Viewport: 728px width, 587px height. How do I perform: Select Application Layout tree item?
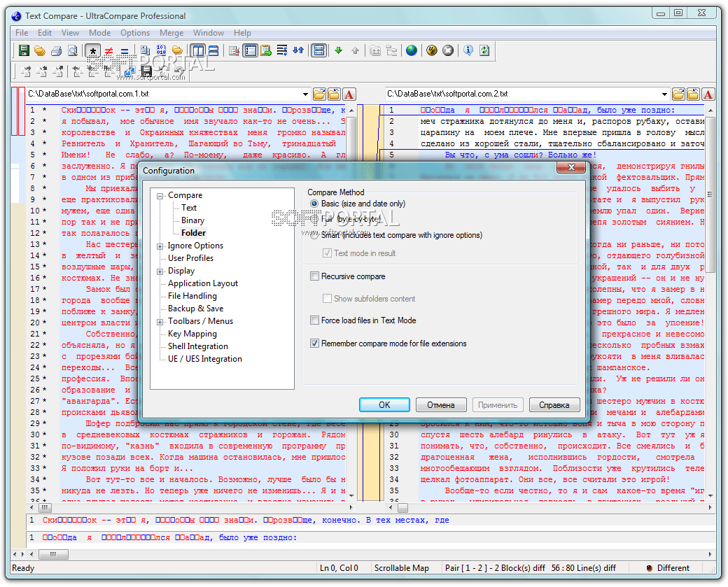(x=203, y=283)
